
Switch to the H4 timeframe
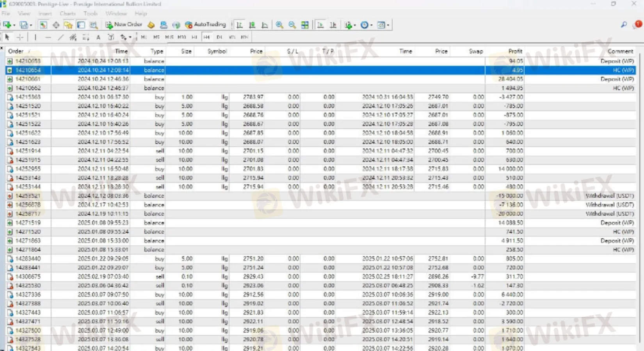click(x=206, y=37)
